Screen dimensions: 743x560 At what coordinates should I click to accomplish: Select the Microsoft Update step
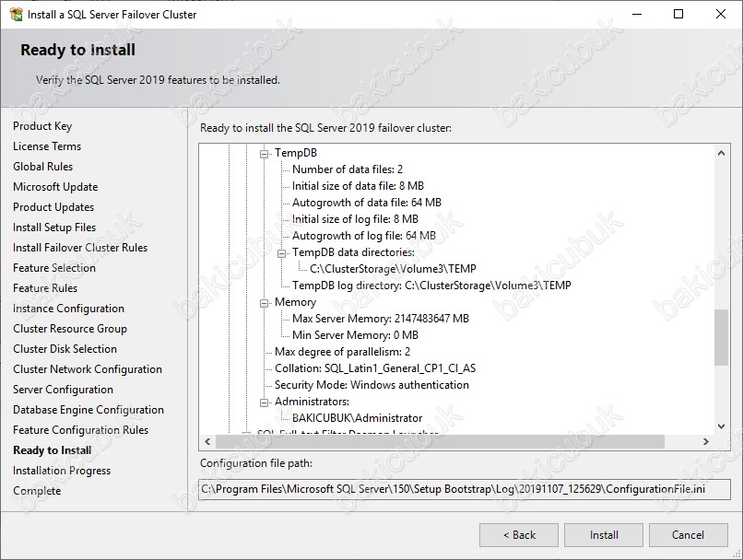[55, 187]
